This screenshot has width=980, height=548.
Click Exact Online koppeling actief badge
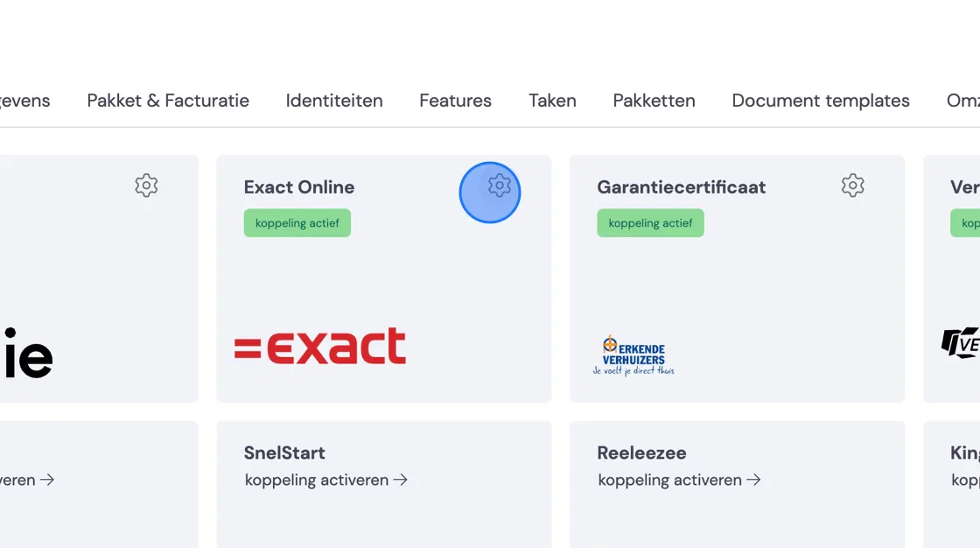[x=297, y=222]
